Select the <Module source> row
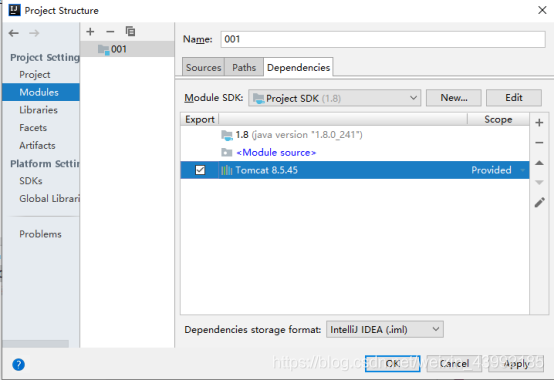This screenshot has height=381, width=554. pos(355,152)
